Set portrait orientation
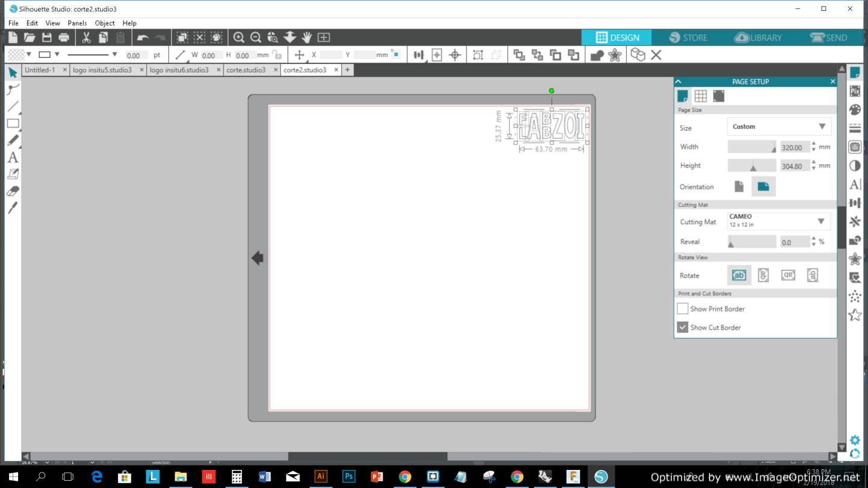 pyautogui.click(x=739, y=187)
